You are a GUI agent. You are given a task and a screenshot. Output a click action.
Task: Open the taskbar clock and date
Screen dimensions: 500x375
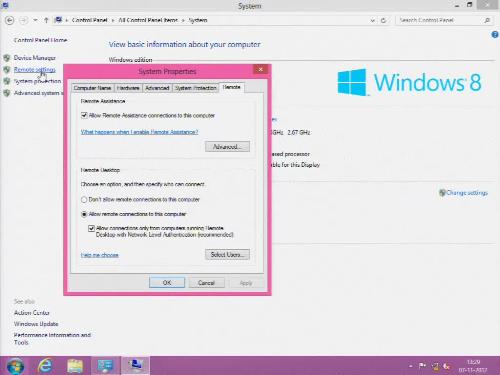(x=473, y=366)
